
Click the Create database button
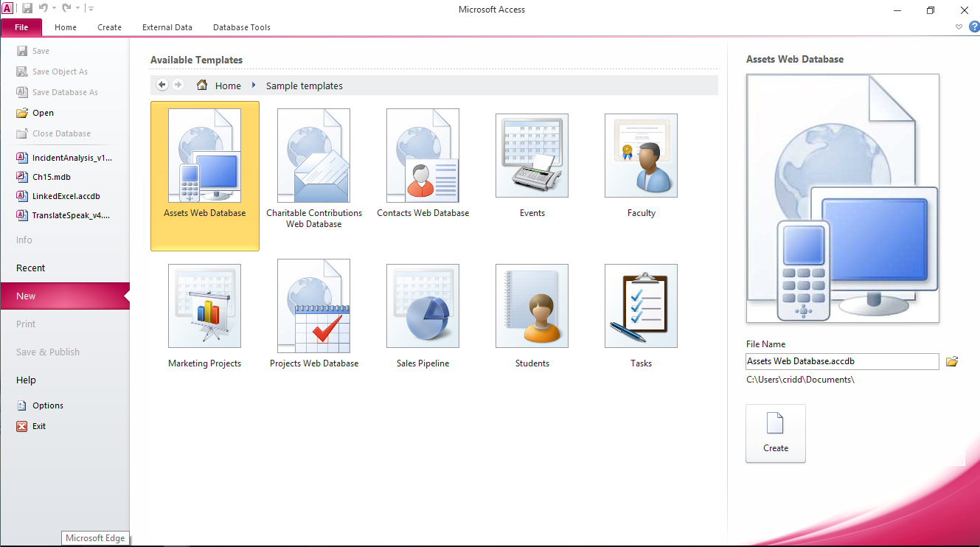(776, 433)
